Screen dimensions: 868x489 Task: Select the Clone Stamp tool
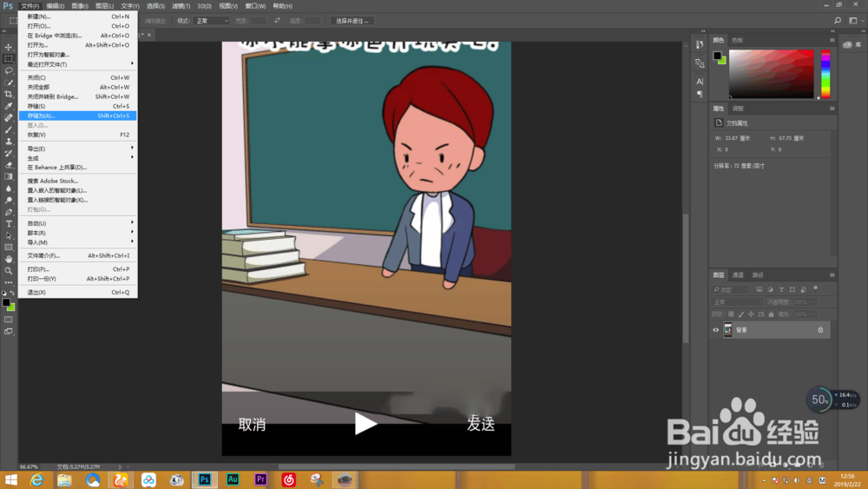coord(9,142)
